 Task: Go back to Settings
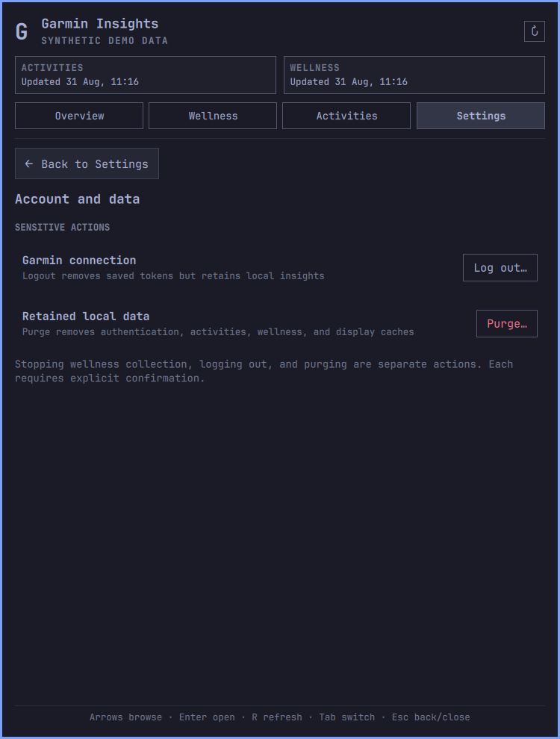[x=87, y=163]
